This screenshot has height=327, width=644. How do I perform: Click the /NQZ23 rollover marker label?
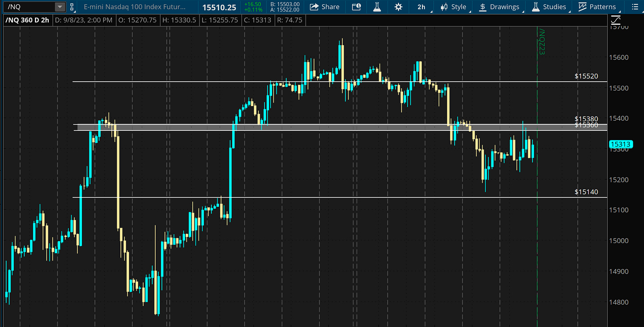[541, 42]
